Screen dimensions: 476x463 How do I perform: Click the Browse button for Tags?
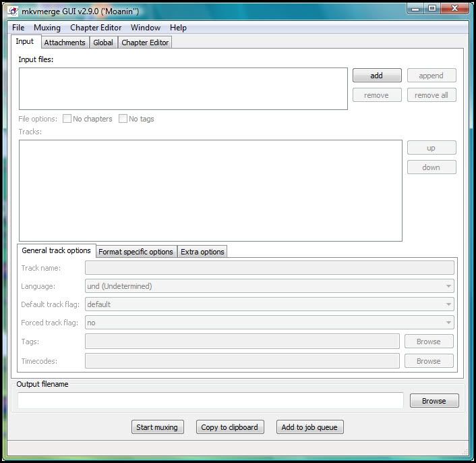click(429, 342)
